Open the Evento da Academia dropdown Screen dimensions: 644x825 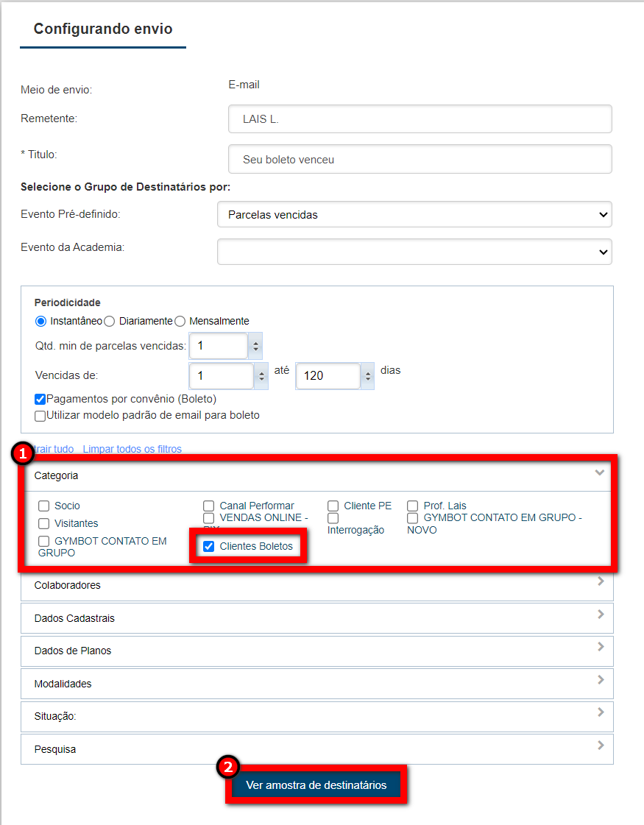[414, 252]
